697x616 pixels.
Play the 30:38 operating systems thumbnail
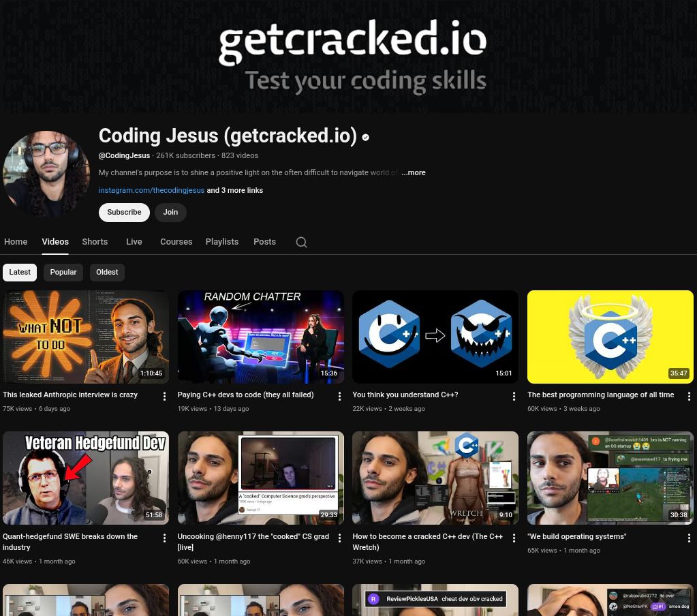tap(610, 478)
